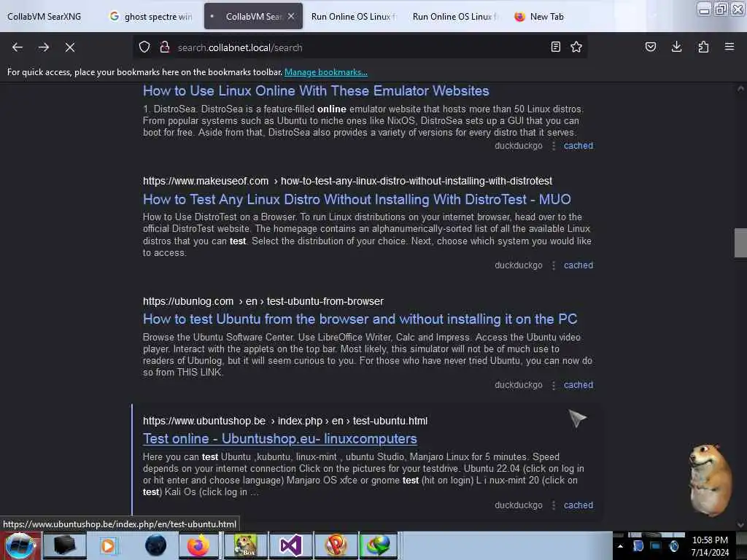This screenshot has height=560, width=747.
Task: Open How to test Ubuntu from browser result
Action: point(360,319)
